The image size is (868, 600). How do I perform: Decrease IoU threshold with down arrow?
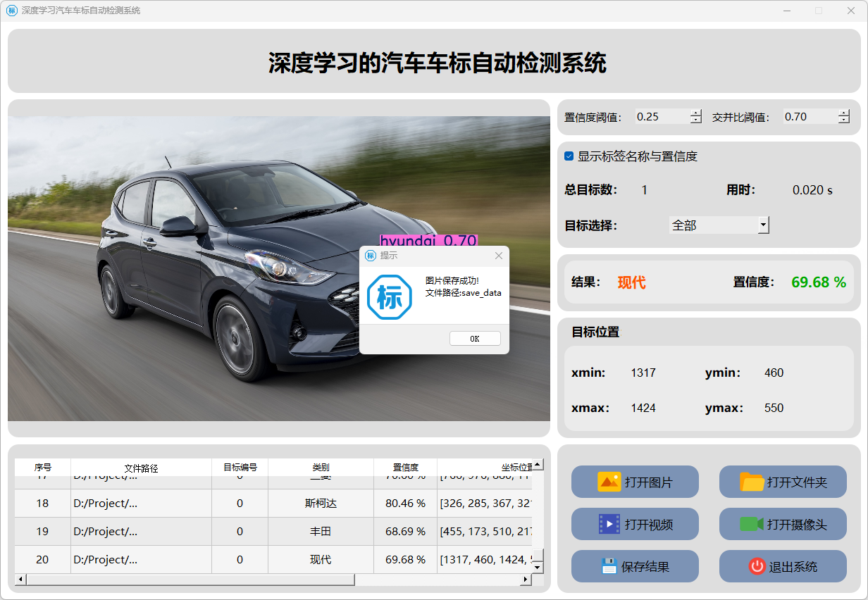844,120
